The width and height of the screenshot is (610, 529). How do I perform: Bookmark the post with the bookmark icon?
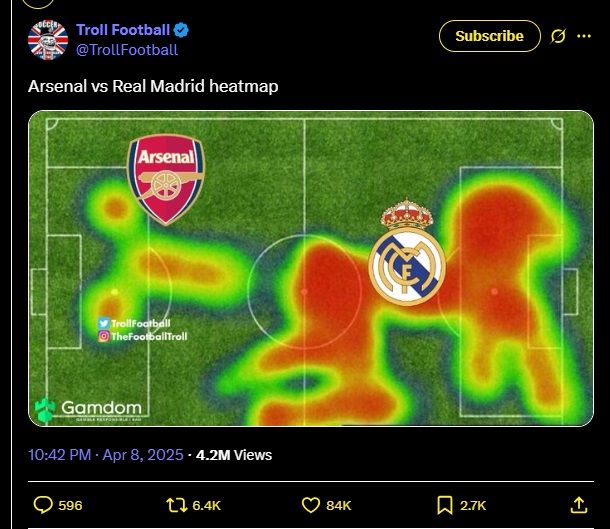(445, 505)
